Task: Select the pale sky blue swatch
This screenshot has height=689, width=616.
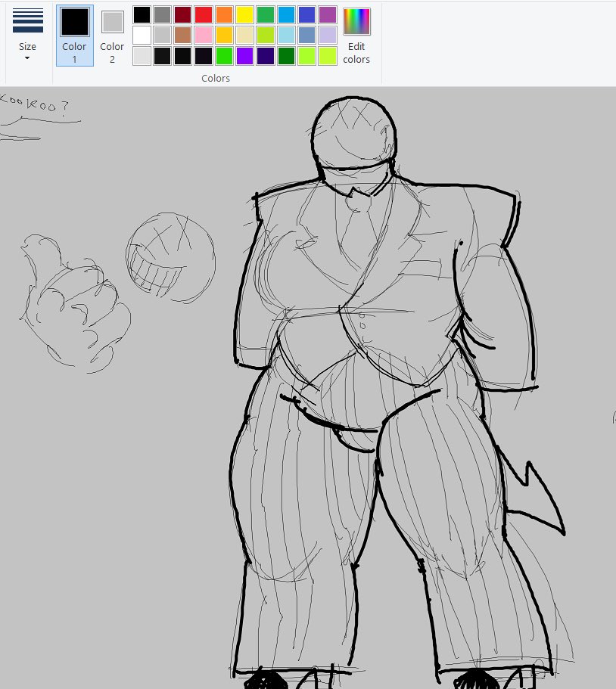Action: 286,35
